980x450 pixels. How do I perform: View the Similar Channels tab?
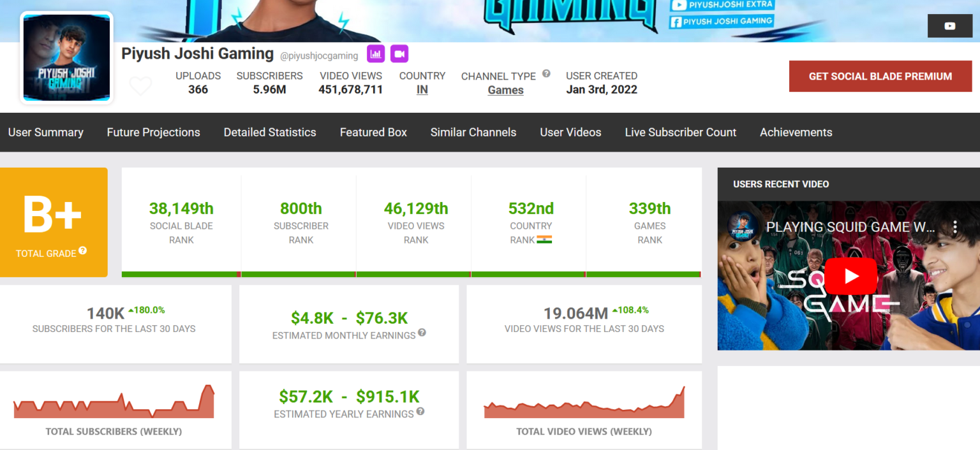tap(473, 133)
